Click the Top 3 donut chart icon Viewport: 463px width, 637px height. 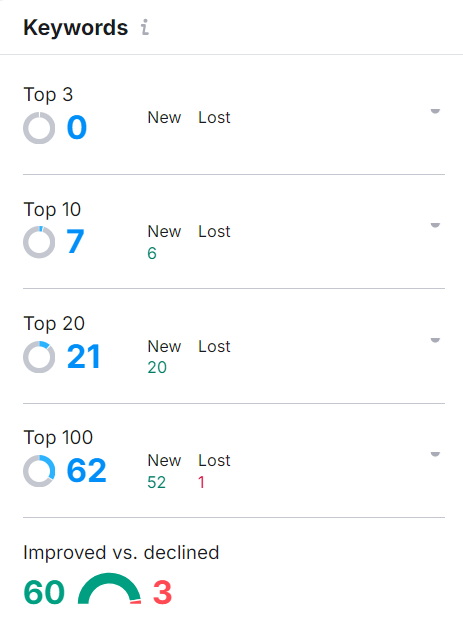click(39, 128)
